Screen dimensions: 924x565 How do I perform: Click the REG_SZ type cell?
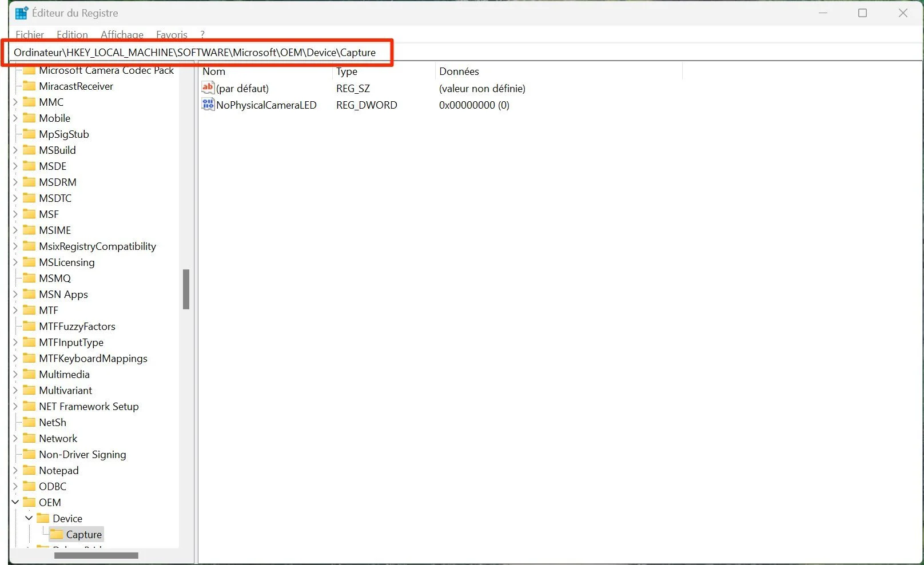(x=353, y=88)
